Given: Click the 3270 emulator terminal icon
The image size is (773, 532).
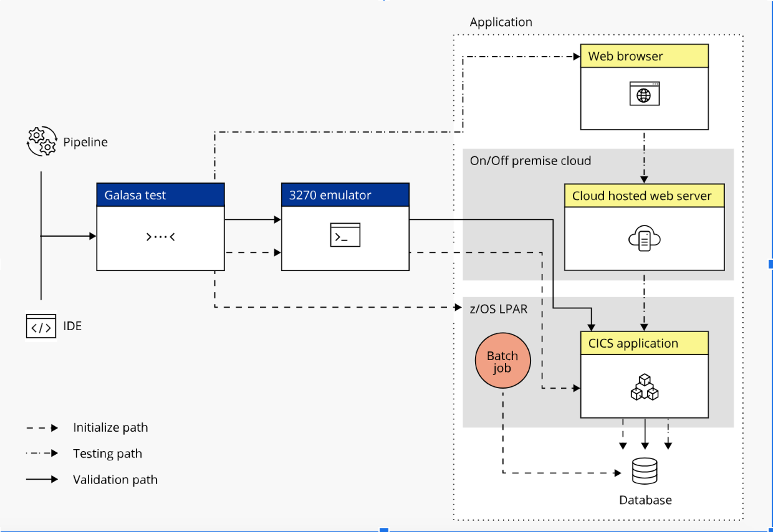Looking at the screenshot, I should [345, 235].
